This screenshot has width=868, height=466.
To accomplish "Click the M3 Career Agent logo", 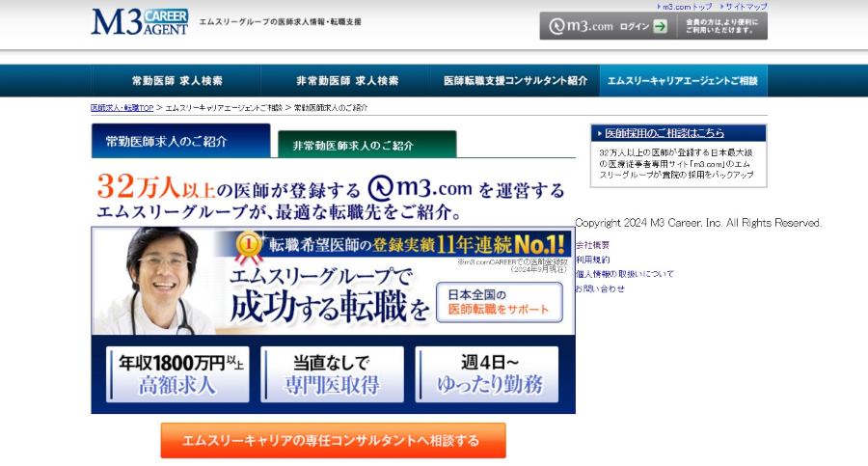I will tap(140, 22).
